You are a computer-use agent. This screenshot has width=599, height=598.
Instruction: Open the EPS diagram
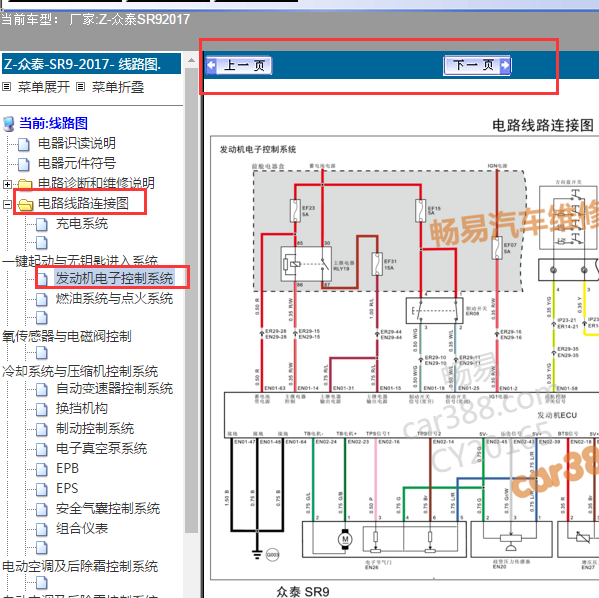click(67, 488)
